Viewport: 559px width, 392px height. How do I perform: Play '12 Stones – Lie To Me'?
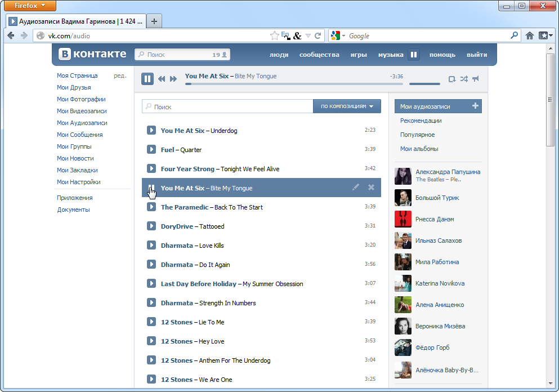(x=151, y=322)
